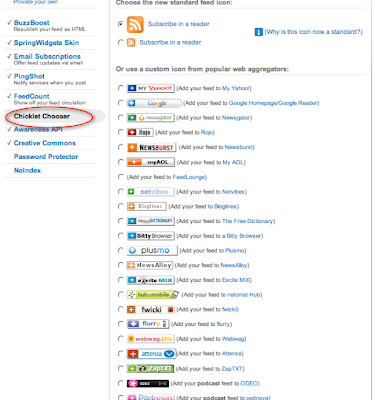Click small-icon 'Subscribe in a reader' link
The width and height of the screenshot is (375, 400).
click(170, 42)
